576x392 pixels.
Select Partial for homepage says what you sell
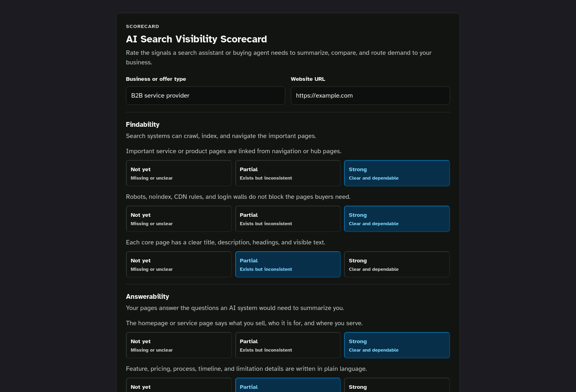click(288, 345)
